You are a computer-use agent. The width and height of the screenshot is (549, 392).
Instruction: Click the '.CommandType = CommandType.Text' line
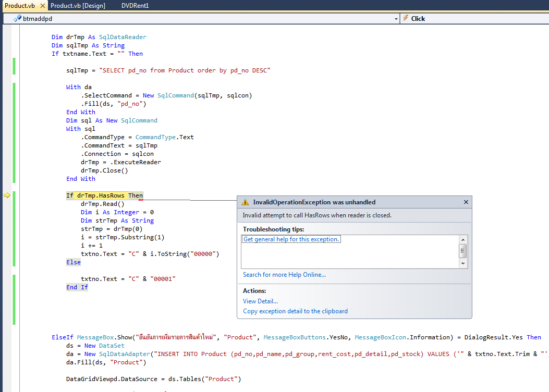click(137, 137)
